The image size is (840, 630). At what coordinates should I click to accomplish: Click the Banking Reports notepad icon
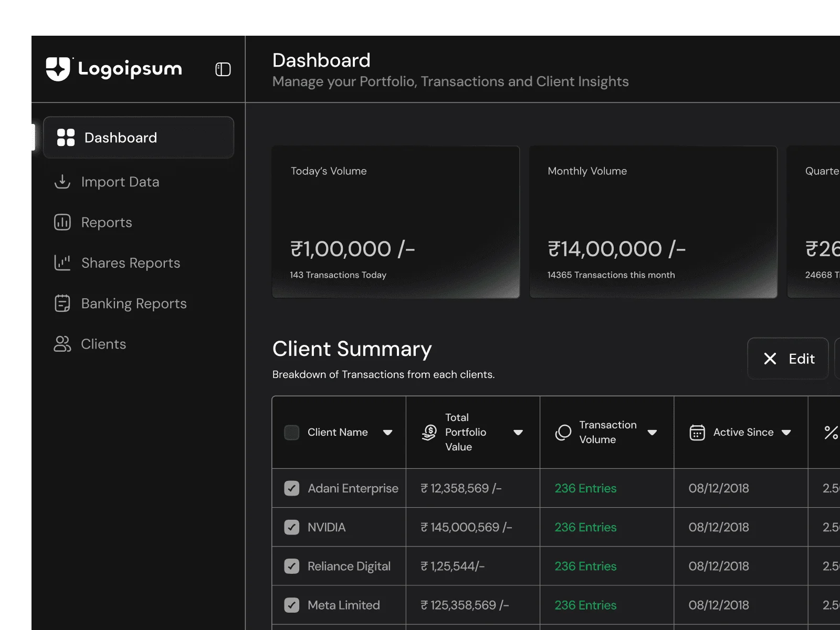click(62, 303)
